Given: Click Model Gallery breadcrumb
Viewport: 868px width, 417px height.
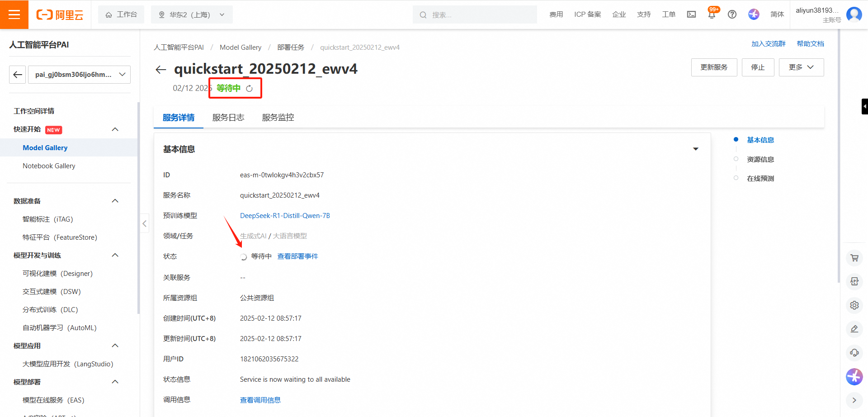Looking at the screenshot, I should (x=241, y=47).
